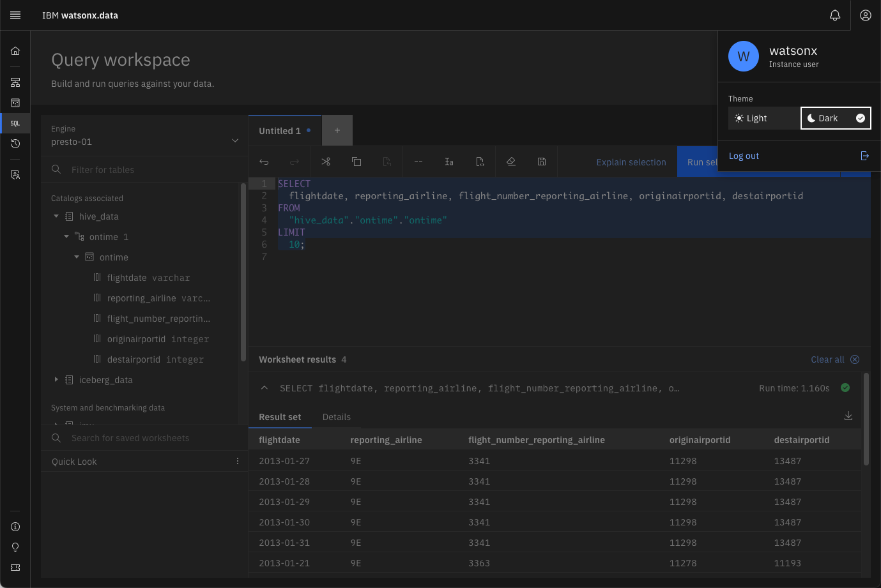Click the code file icon in the toolbar
The height and width of the screenshot is (588, 881).
tap(480, 162)
